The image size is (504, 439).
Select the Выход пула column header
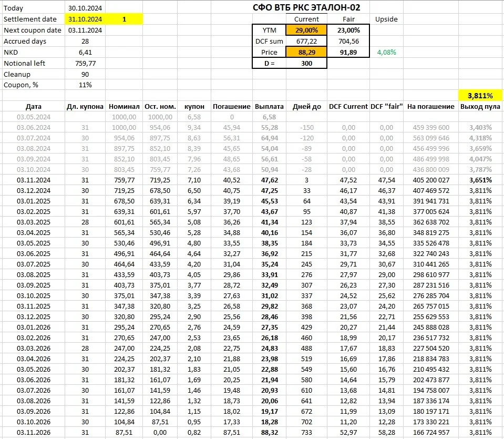[480, 106]
